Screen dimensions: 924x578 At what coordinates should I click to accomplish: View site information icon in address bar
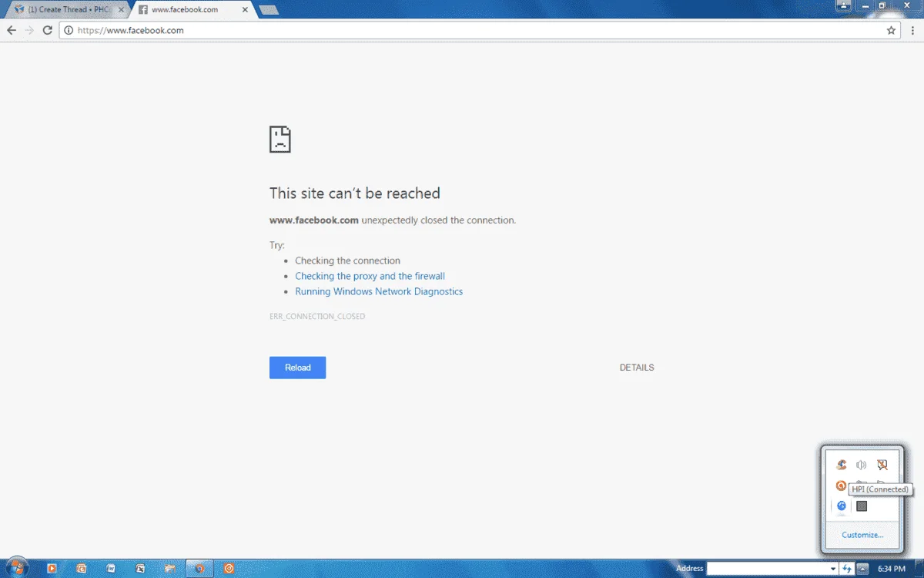(69, 30)
